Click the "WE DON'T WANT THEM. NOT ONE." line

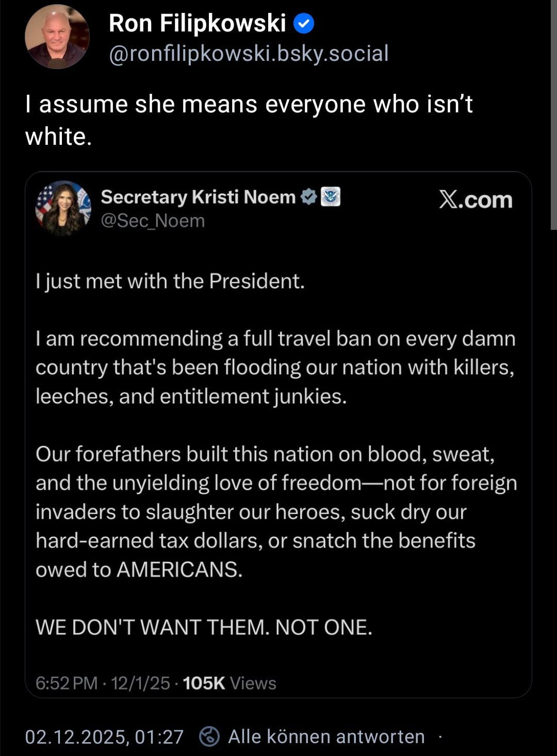point(204,627)
